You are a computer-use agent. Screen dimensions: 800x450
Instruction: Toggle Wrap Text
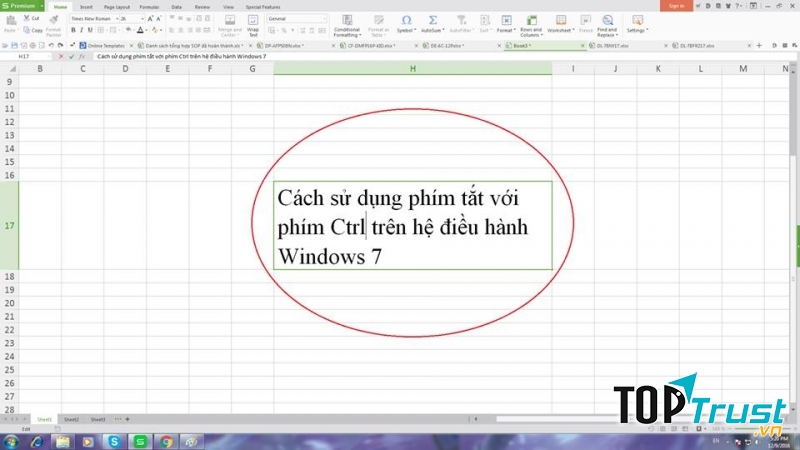253,26
